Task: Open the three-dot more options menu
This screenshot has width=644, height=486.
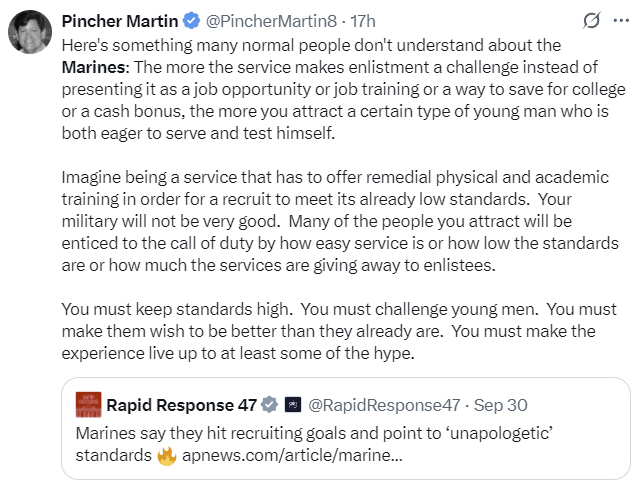Action: [622, 21]
